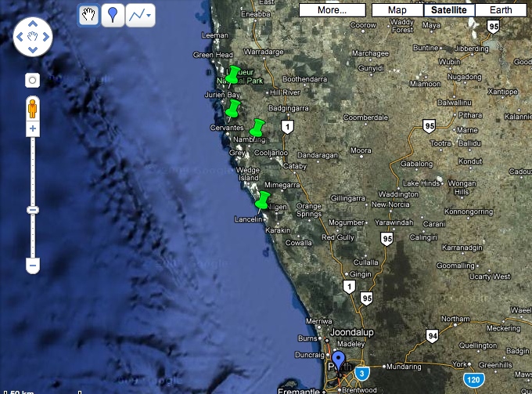Select the hand pan tool
532x394 pixels.
point(88,15)
